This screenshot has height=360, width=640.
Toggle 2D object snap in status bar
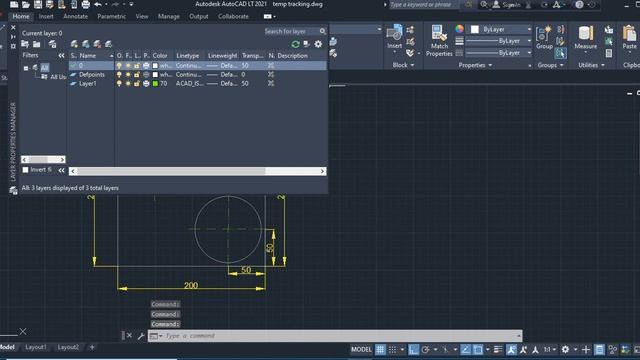(478, 349)
